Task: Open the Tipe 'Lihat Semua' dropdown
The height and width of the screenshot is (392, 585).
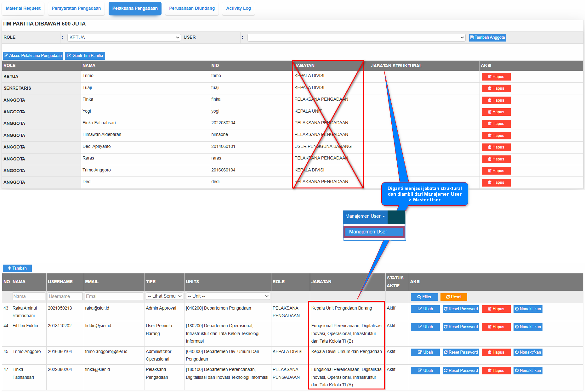Action: (x=164, y=296)
